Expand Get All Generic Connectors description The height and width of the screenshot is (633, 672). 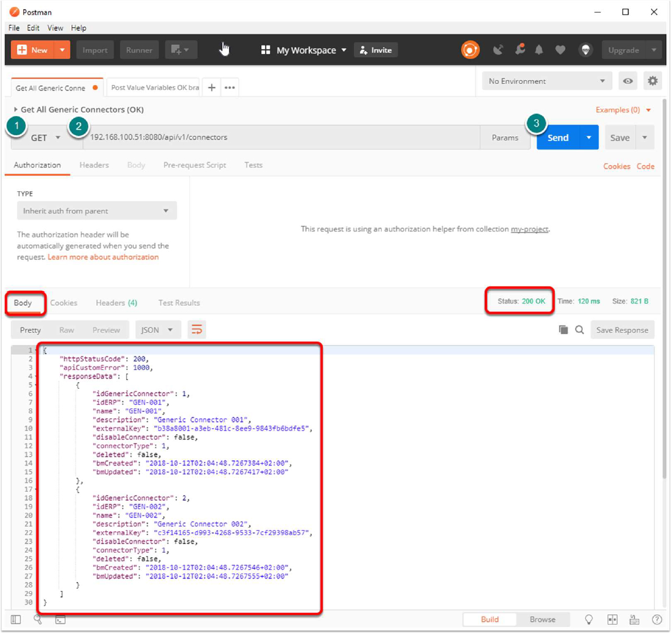pyautogui.click(x=16, y=109)
